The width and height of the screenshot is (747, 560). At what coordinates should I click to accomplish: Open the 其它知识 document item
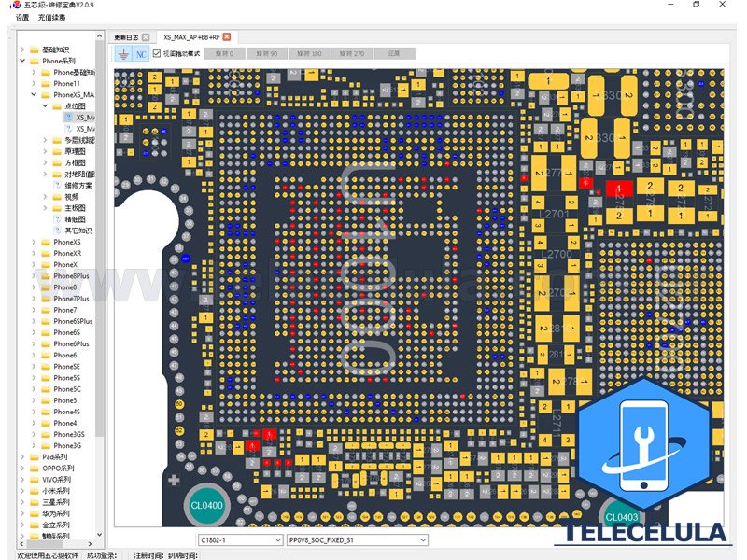point(78,231)
